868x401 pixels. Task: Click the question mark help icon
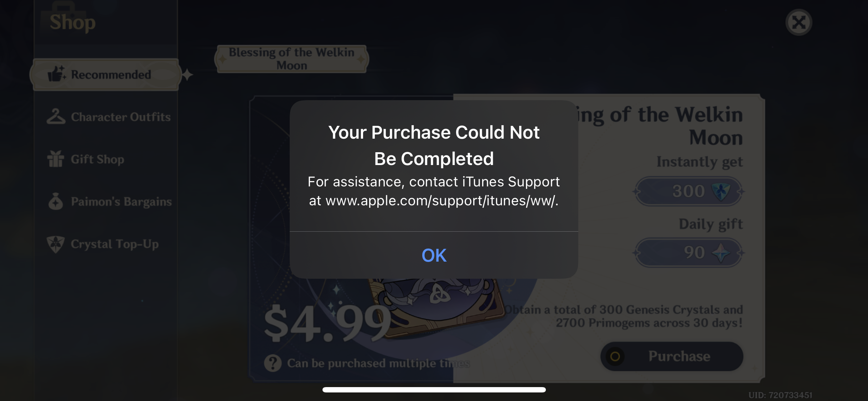click(273, 363)
